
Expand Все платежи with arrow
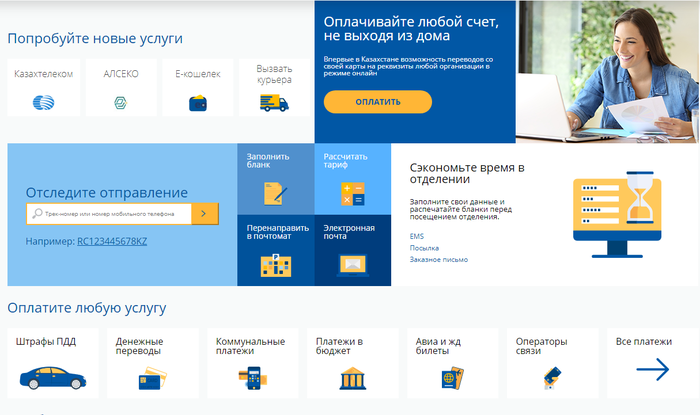point(652,370)
